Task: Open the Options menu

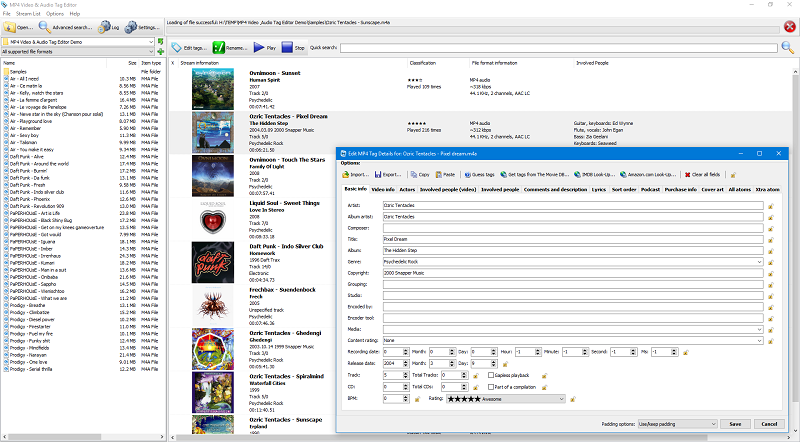Action: coord(55,14)
